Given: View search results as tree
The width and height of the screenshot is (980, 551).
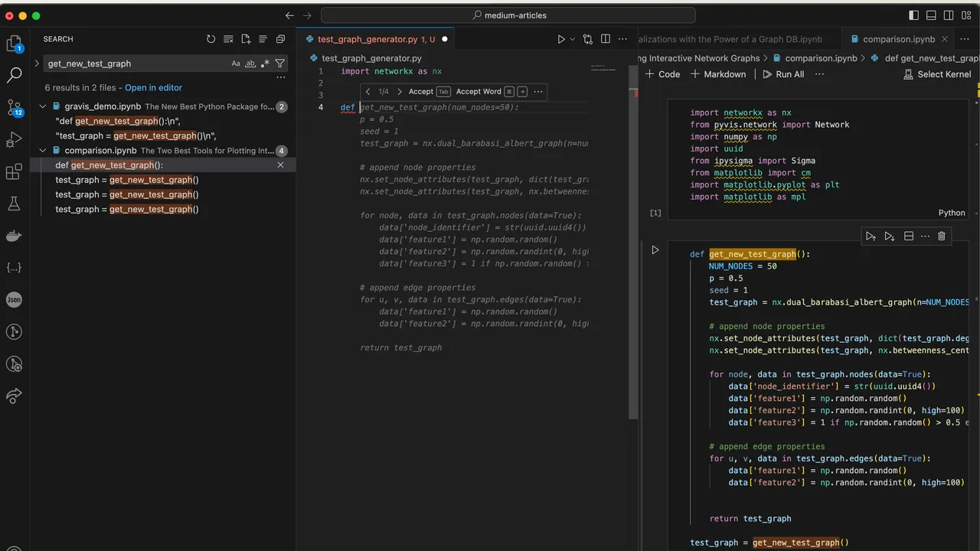Looking at the screenshot, I should tap(263, 39).
